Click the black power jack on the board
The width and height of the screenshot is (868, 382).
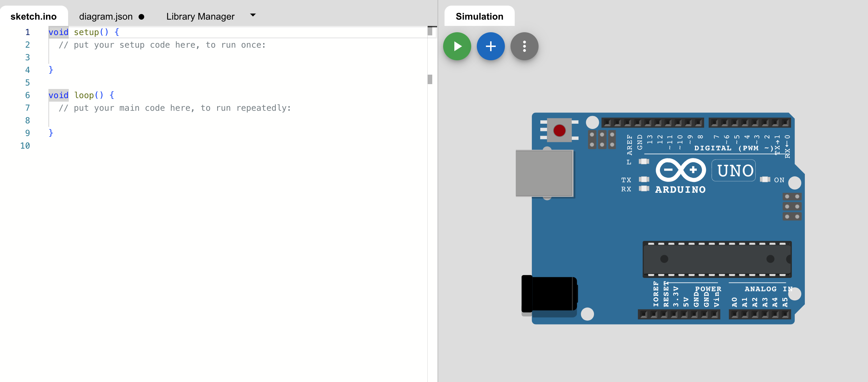549,294
